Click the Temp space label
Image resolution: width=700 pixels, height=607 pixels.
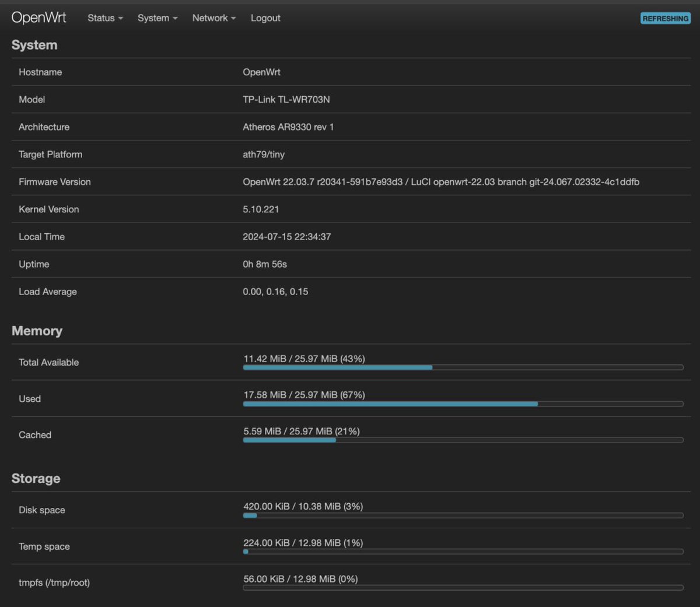(x=44, y=546)
